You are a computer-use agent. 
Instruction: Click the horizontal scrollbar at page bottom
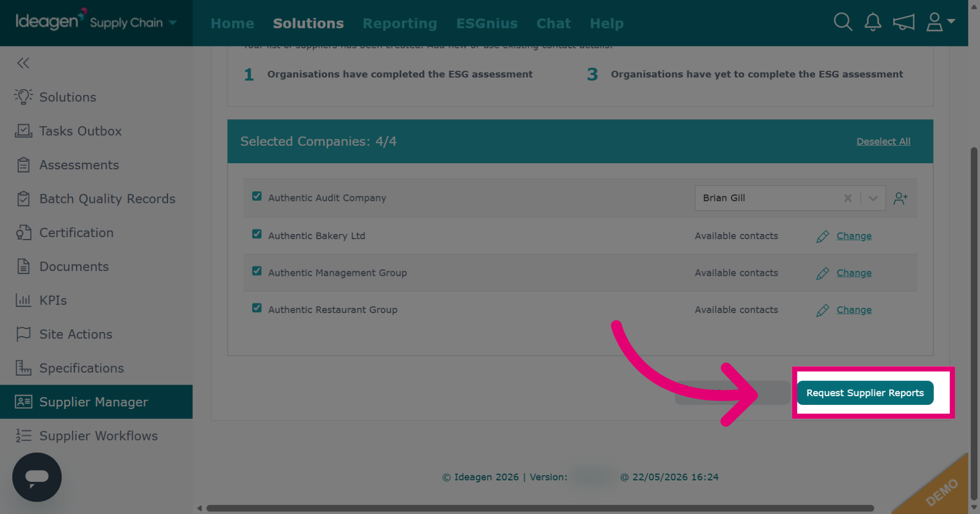(540, 508)
